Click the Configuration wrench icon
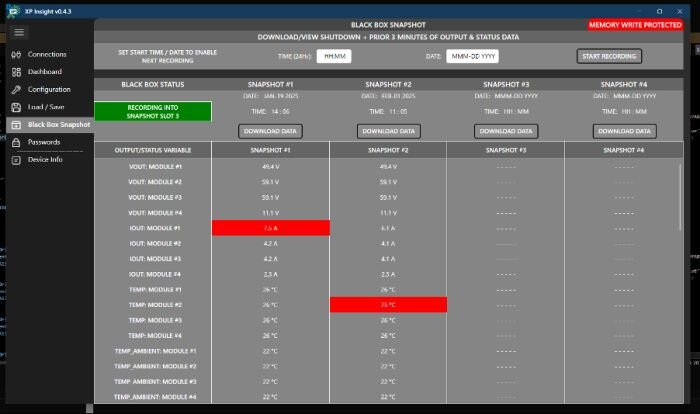The image size is (700, 414). [x=16, y=89]
